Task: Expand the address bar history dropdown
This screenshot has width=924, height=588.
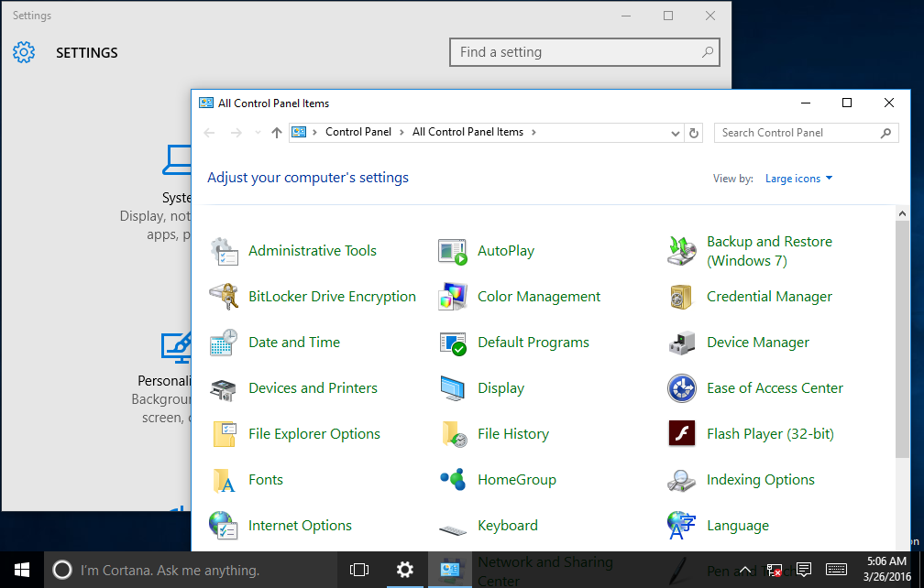Action: pos(676,133)
